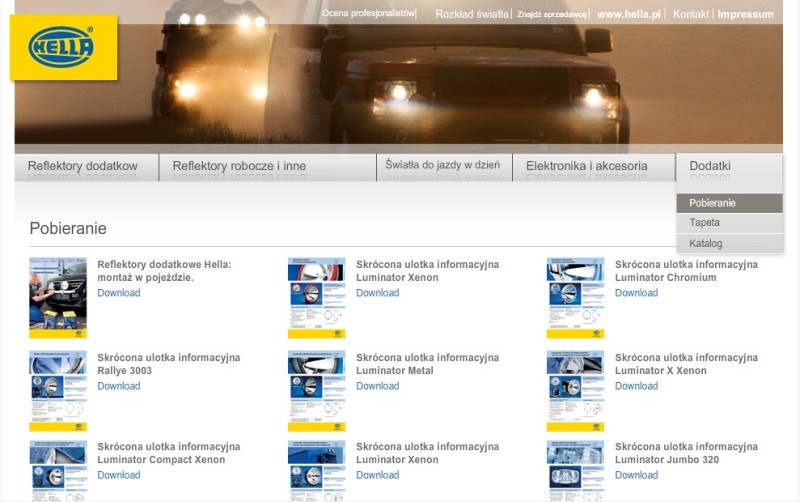Download the bottom-row Luminator Xenon leaflet
Image resolution: width=800 pixels, height=502 pixels.
point(378,475)
